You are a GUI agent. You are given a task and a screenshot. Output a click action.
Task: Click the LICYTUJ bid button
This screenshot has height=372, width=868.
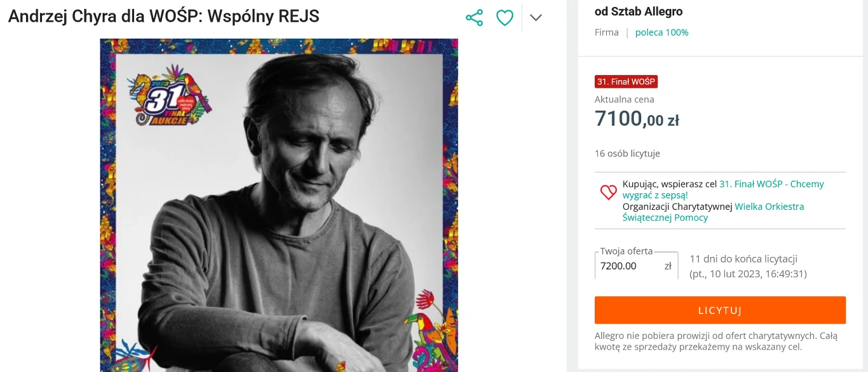click(x=719, y=310)
